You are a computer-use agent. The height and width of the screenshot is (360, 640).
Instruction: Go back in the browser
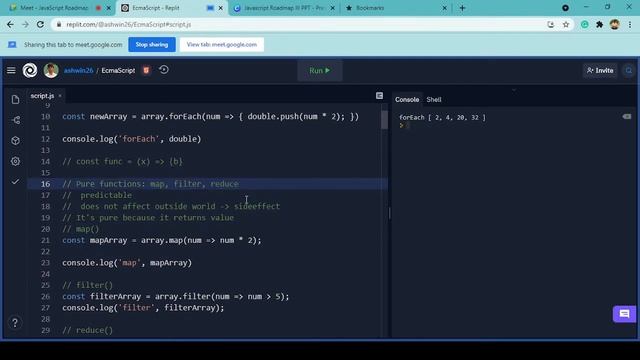10,24
